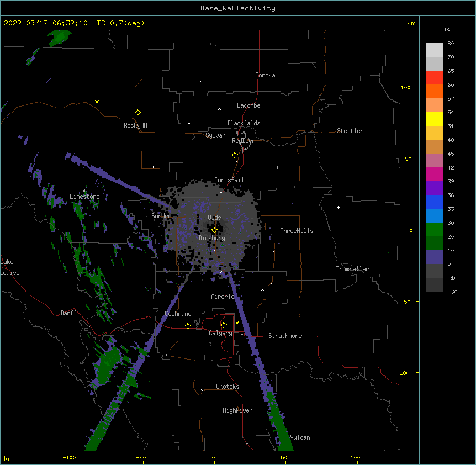Click the ThreeHills town label
The width and height of the screenshot is (476, 465).
point(297,231)
